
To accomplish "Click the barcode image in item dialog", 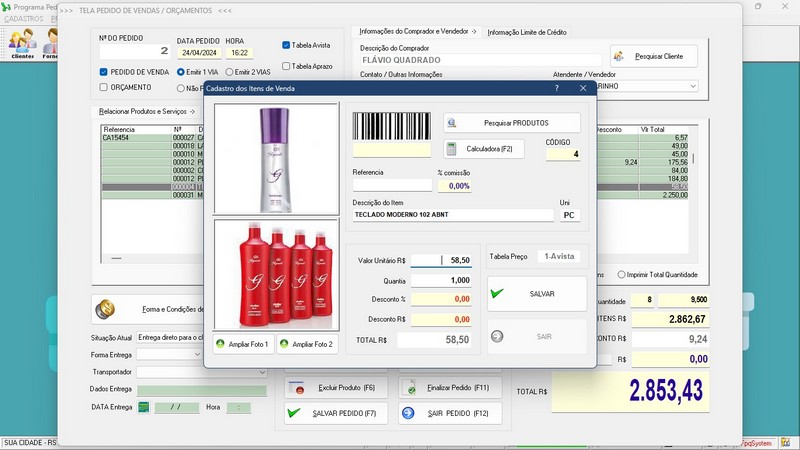I will tap(391, 126).
